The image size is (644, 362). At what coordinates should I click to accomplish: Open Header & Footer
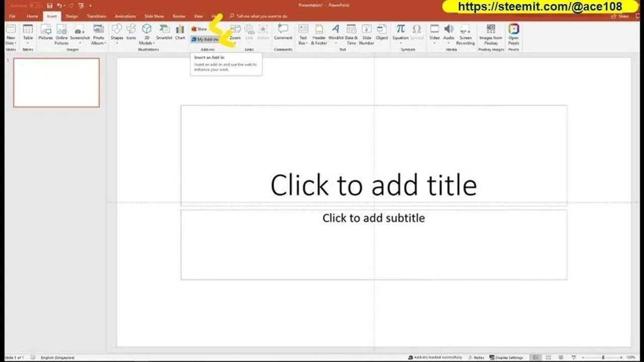(x=319, y=34)
